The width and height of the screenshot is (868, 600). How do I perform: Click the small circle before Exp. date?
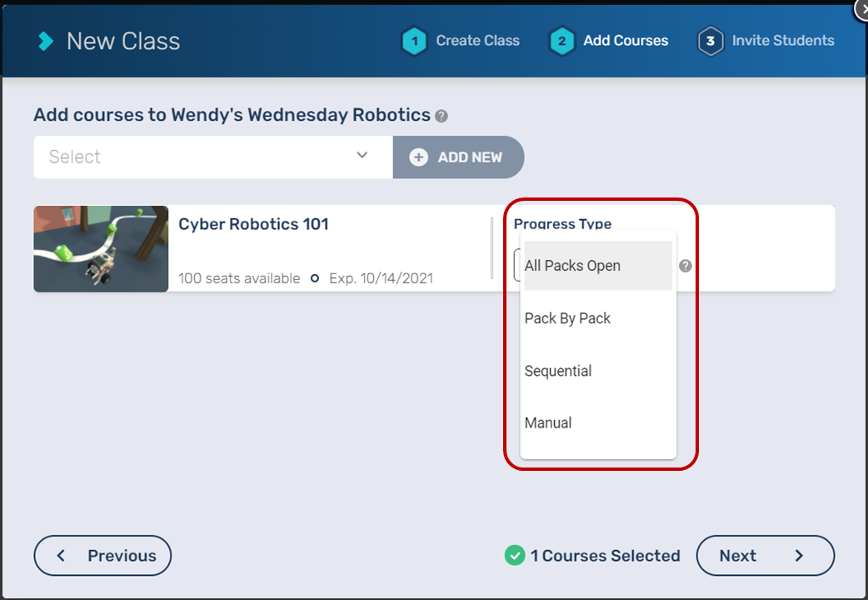tap(315, 278)
